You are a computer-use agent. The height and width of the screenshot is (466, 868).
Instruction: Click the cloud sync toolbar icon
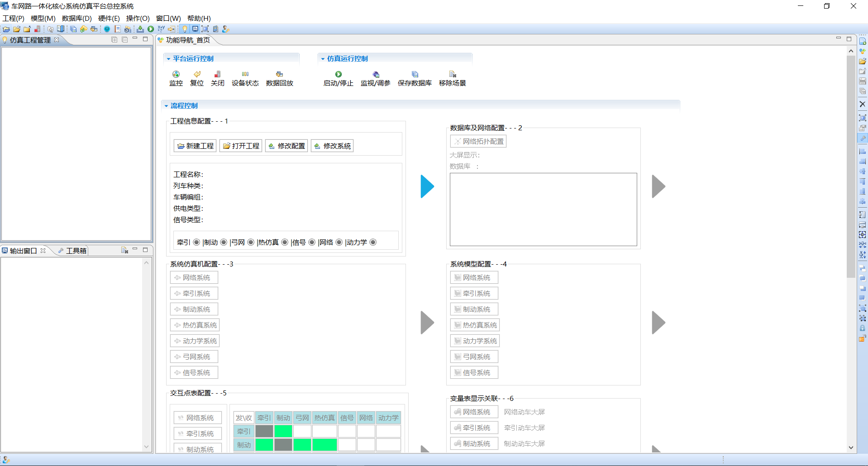click(x=84, y=29)
